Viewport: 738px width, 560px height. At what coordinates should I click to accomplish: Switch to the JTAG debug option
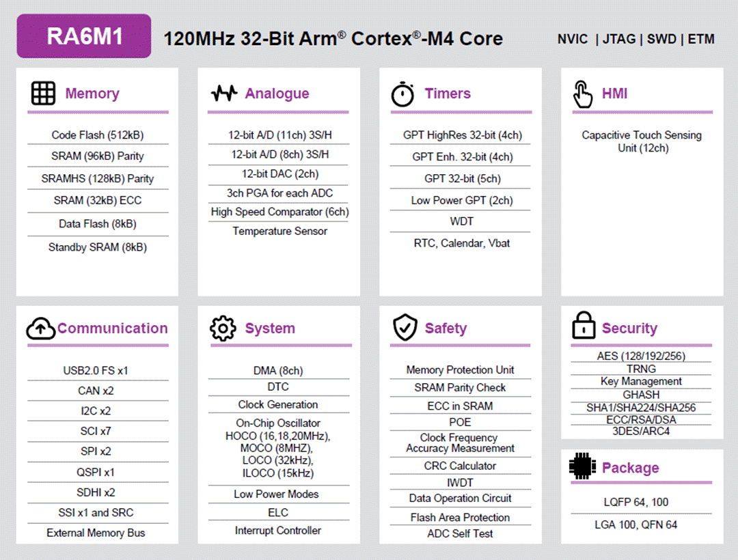click(619, 40)
